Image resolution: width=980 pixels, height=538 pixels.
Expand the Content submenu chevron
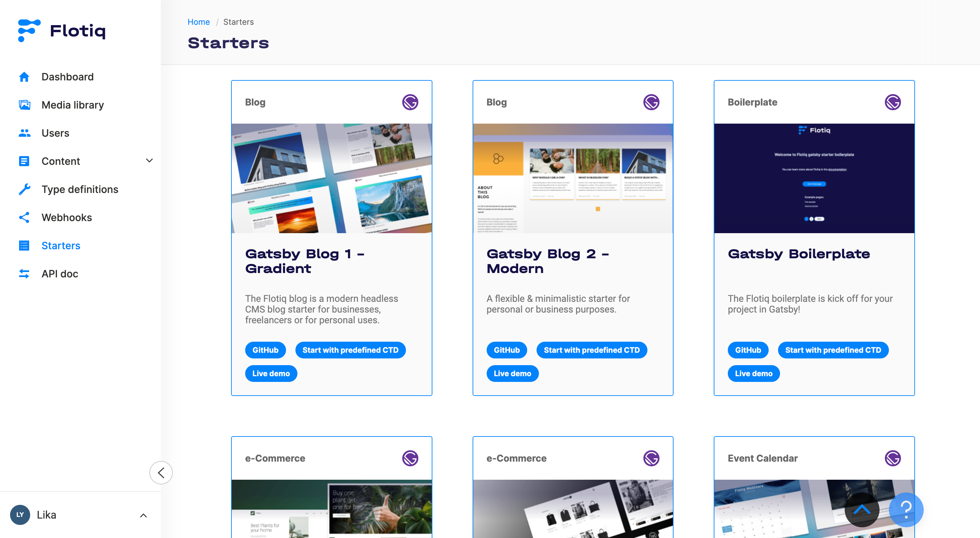pos(149,160)
